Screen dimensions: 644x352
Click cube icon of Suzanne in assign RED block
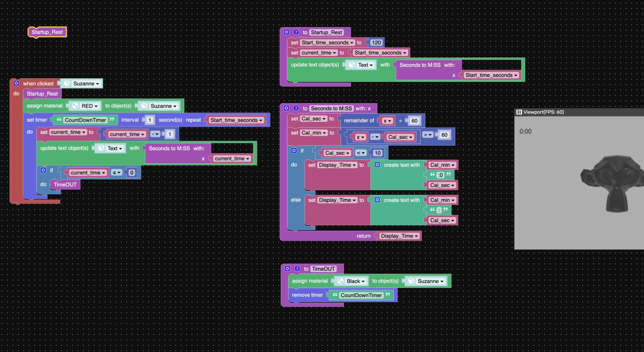(144, 106)
